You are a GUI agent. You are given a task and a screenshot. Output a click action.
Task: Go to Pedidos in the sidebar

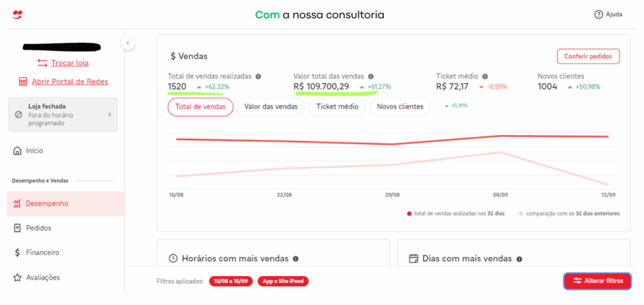(x=38, y=228)
